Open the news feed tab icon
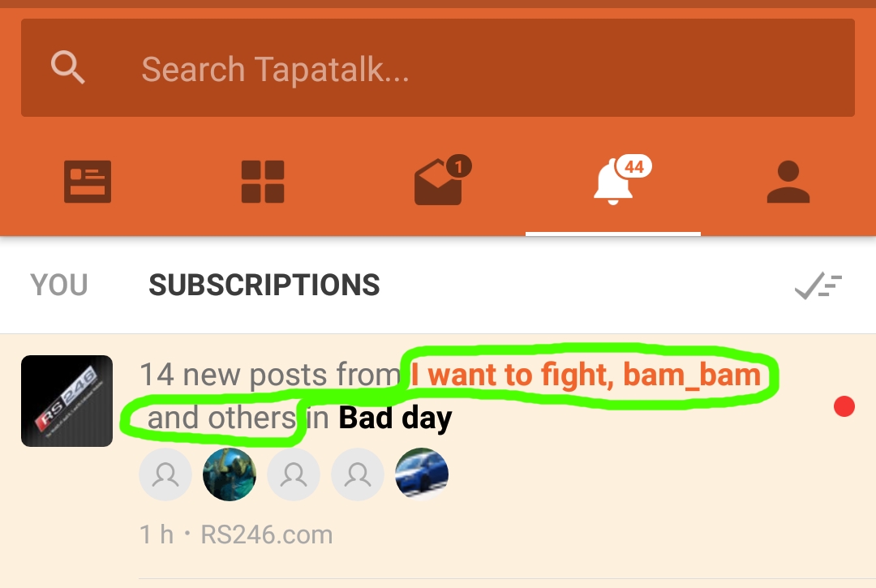Screen dimensions: 876x588 (88, 182)
